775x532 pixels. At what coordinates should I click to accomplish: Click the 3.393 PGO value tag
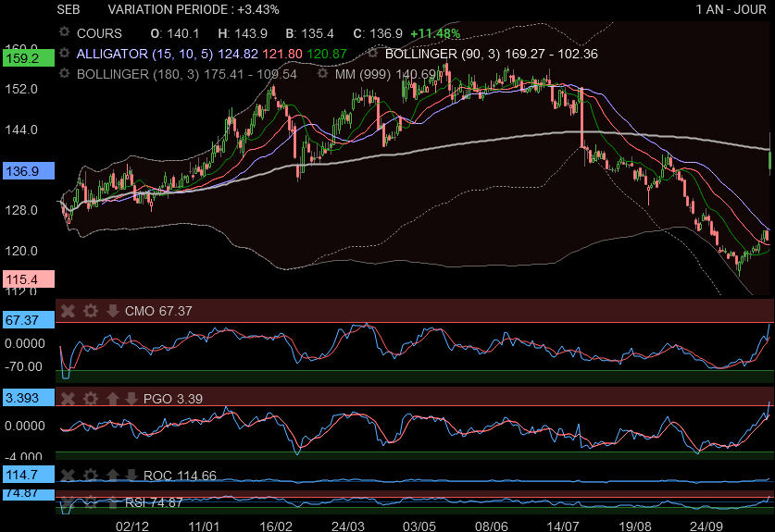(x=28, y=398)
